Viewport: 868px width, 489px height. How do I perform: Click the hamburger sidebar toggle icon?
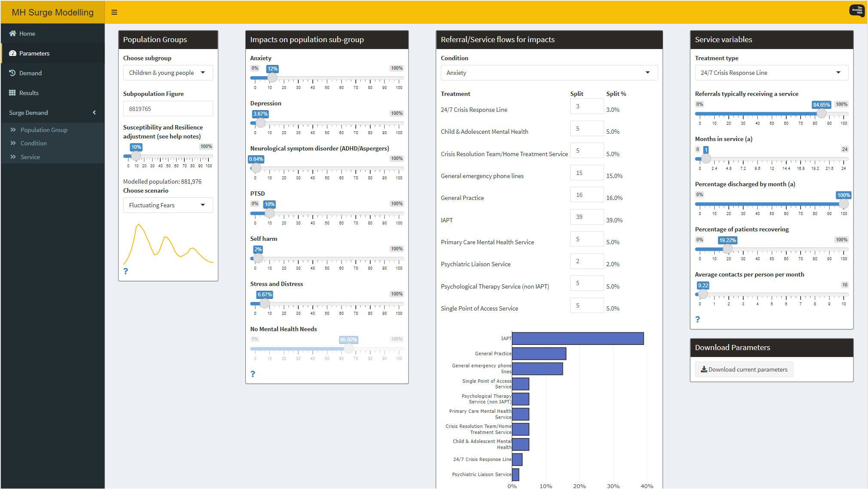point(114,12)
